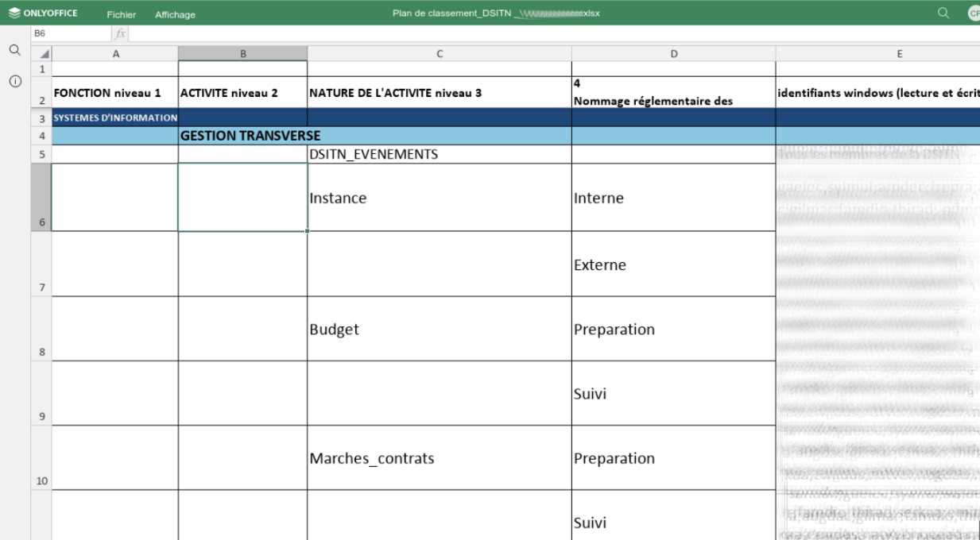Click the Marches_contrats cell

(x=438, y=458)
